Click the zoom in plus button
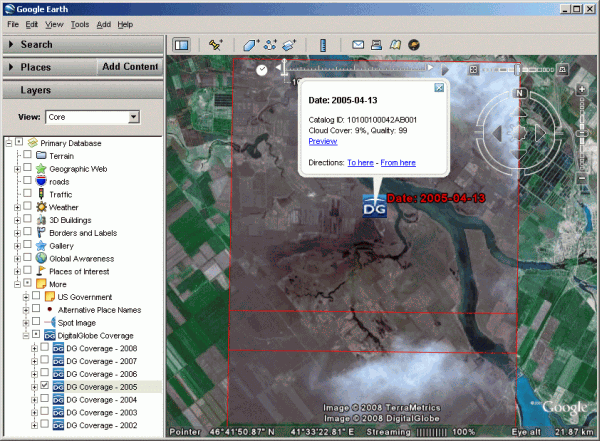 [x=582, y=90]
